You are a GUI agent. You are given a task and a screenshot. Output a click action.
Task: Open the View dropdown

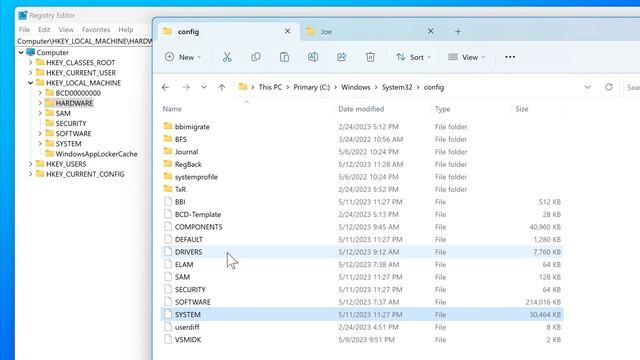click(466, 57)
